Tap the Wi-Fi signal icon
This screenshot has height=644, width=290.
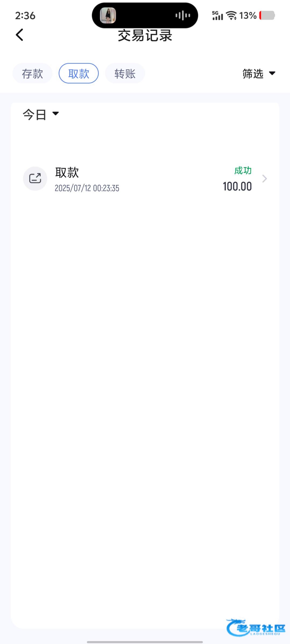pyautogui.click(x=231, y=16)
